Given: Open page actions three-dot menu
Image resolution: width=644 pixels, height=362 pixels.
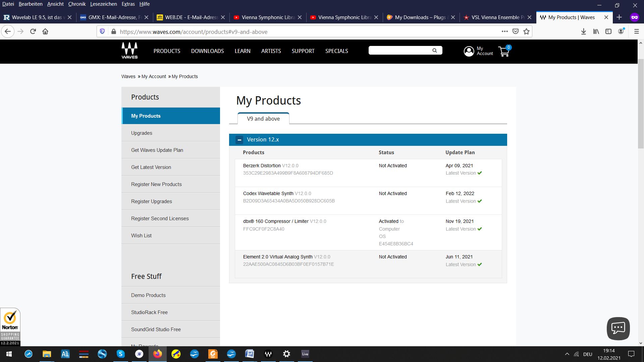Looking at the screenshot, I should [x=504, y=32].
